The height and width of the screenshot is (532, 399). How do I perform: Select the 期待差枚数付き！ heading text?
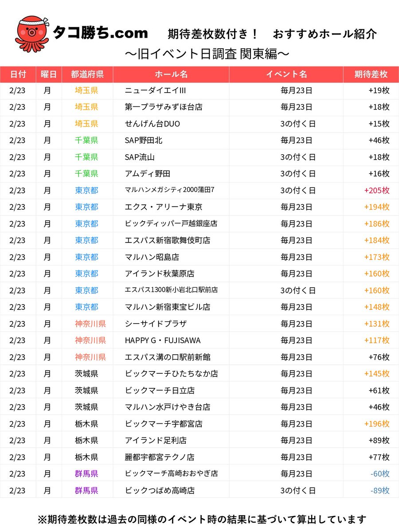point(213,34)
